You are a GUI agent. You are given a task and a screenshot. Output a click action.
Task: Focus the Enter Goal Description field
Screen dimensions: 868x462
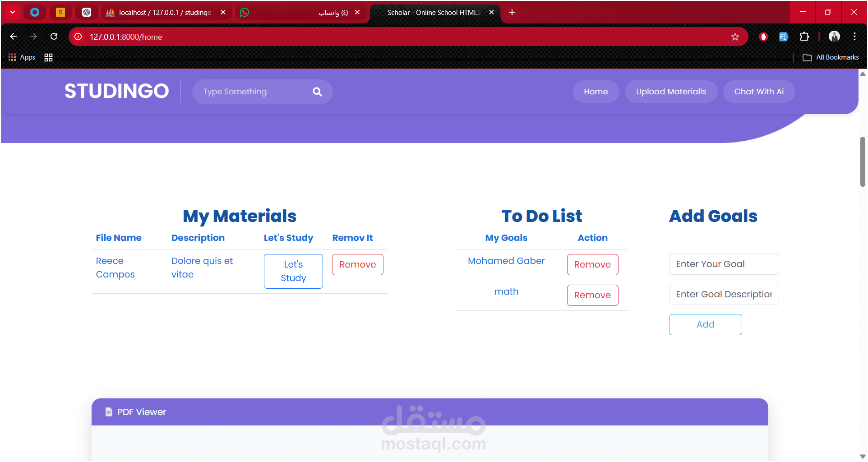[x=724, y=294]
